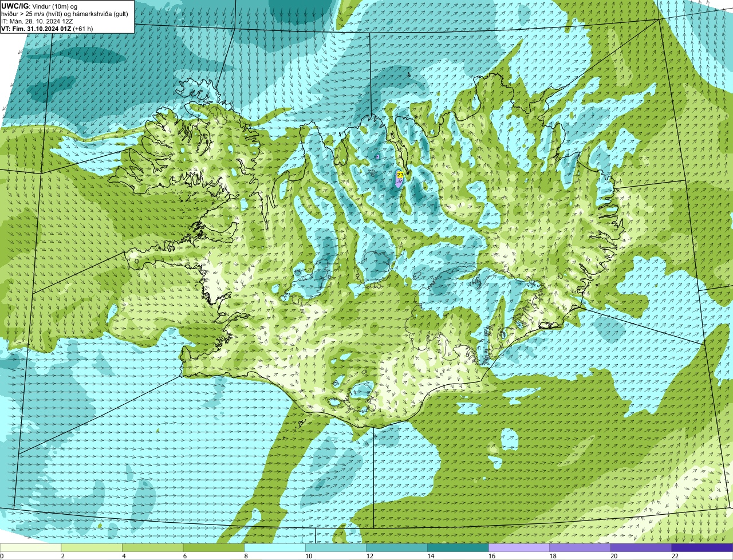The width and height of the screenshot is (733, 560).
Task: Click the legend scale label '8'
Action: coord(246,556)
